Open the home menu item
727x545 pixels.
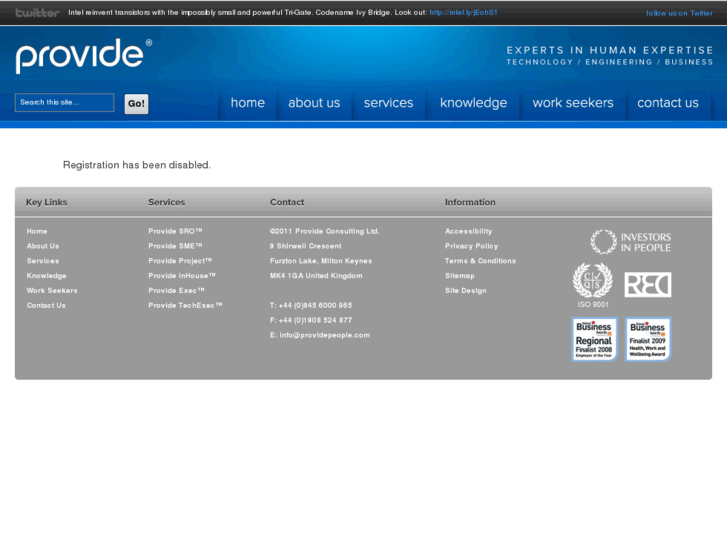(248, 103)
